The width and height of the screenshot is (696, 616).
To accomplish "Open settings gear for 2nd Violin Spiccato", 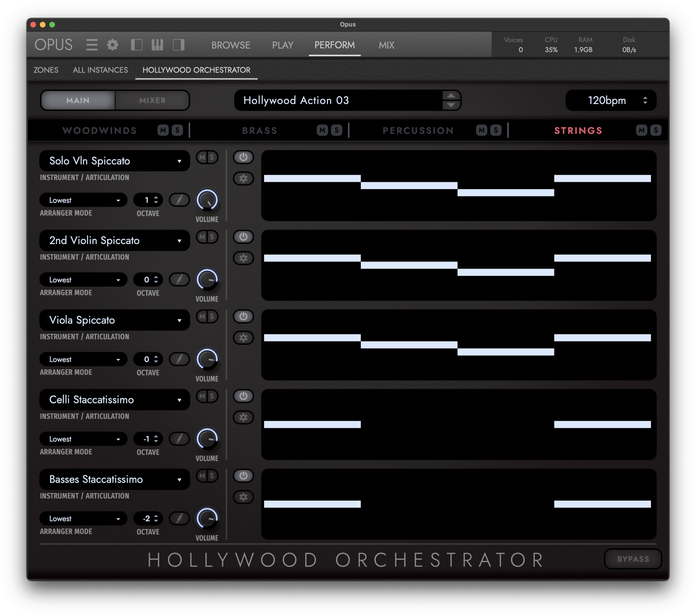I will coord(243,258).
